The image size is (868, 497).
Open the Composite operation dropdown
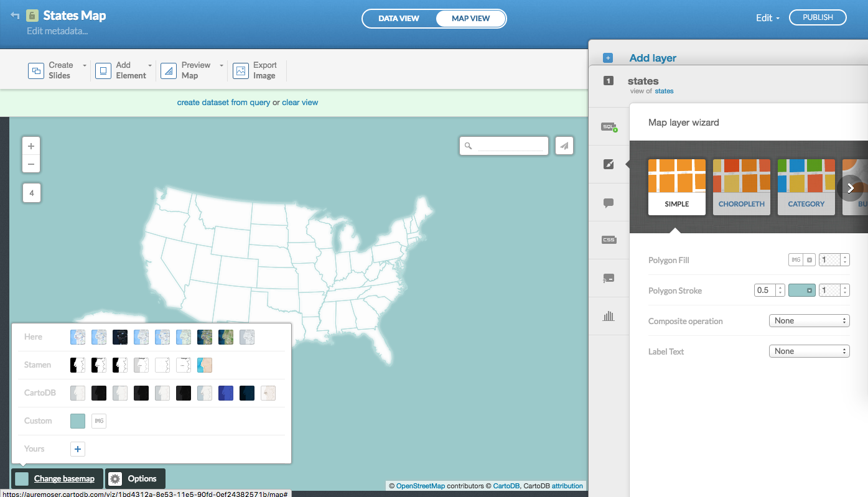pos(809,321)
